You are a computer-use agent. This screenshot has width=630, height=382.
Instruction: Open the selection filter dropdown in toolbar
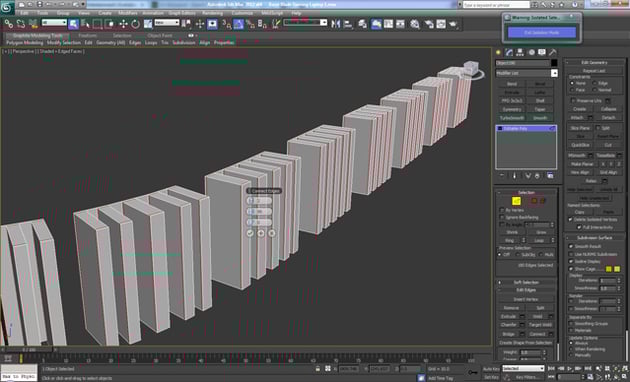tap(54, 22)
